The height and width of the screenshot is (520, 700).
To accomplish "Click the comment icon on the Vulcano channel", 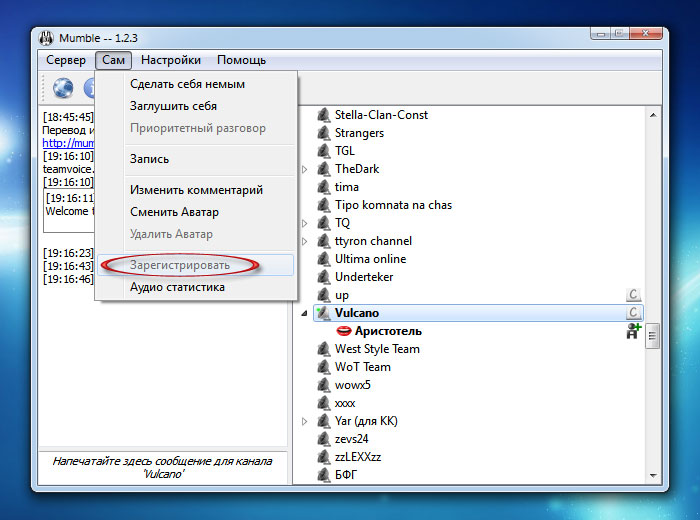I will pos(633,312).
